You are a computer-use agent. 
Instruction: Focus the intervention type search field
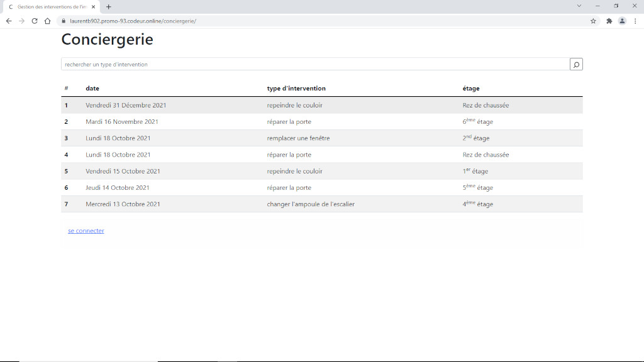pyautogui.click(x=314, y=64)
